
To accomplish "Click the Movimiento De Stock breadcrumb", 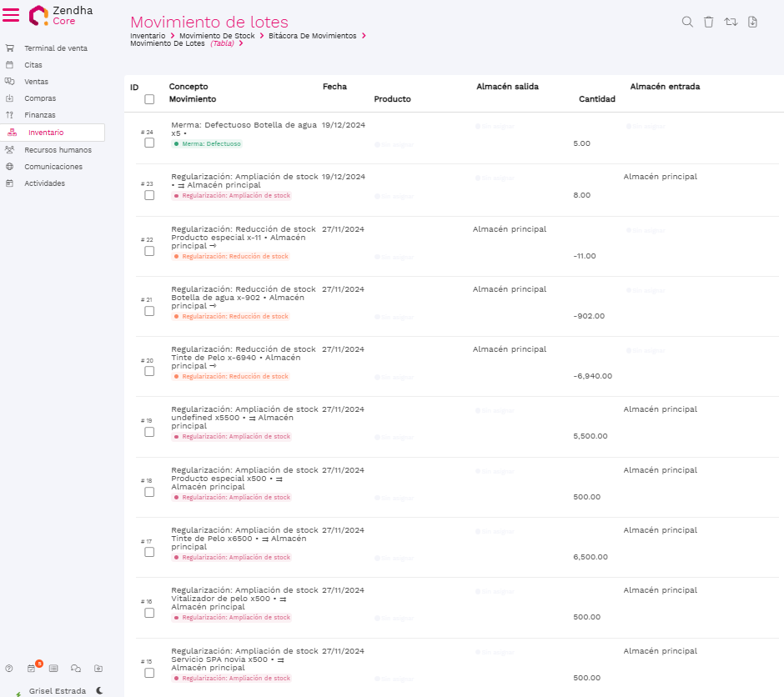I will [217, 36].
